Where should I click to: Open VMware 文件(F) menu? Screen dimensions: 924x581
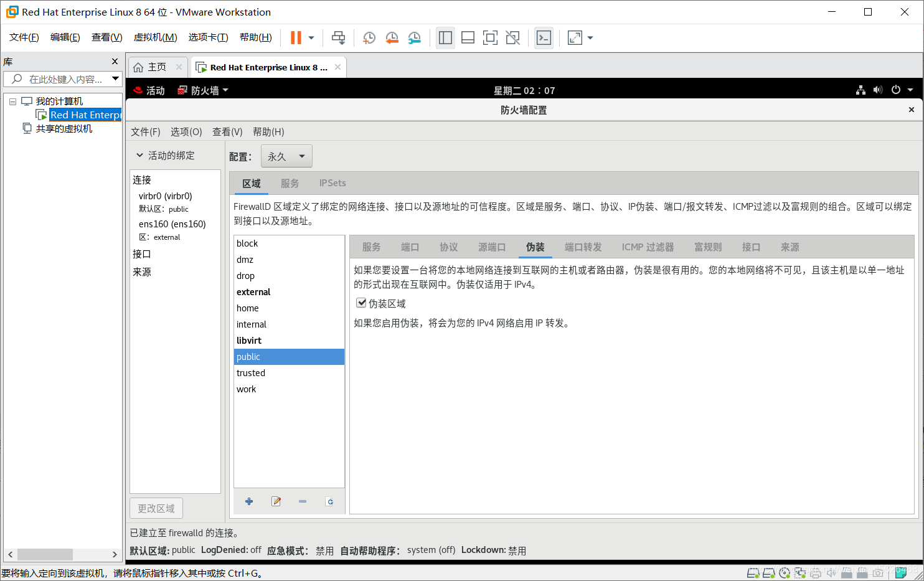pos(24,37)
